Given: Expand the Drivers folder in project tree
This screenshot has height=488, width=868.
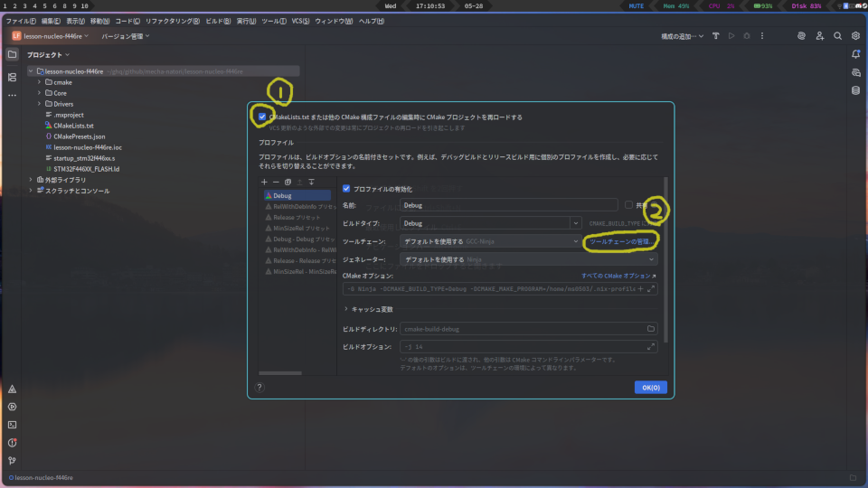Looking at the screenshot, I should pyautogui.click(x=39, y=103).
